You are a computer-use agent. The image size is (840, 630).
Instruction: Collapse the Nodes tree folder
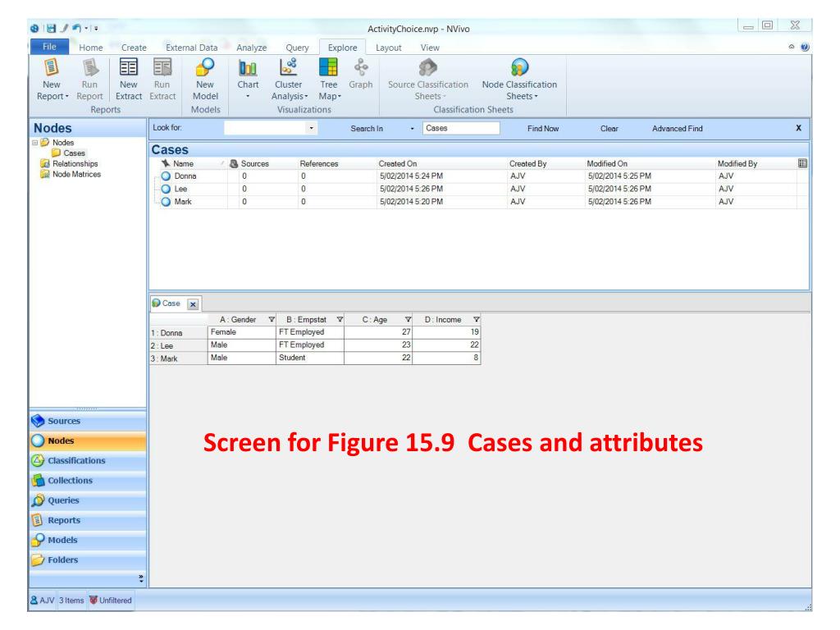tap(34, 143)
